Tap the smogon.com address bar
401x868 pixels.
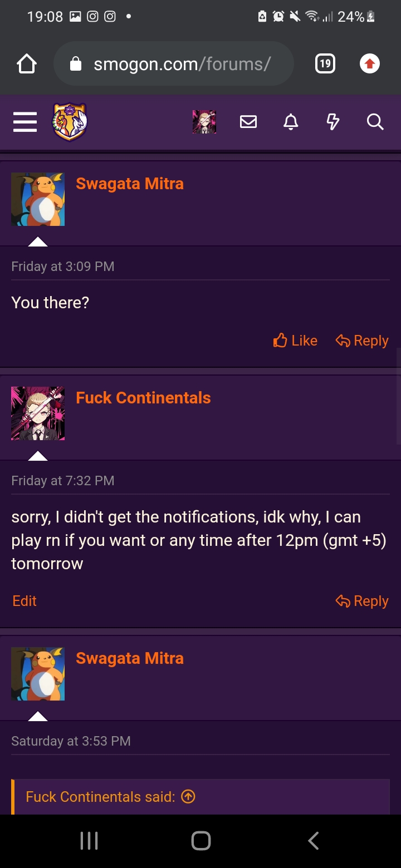[x=174, y=64]
